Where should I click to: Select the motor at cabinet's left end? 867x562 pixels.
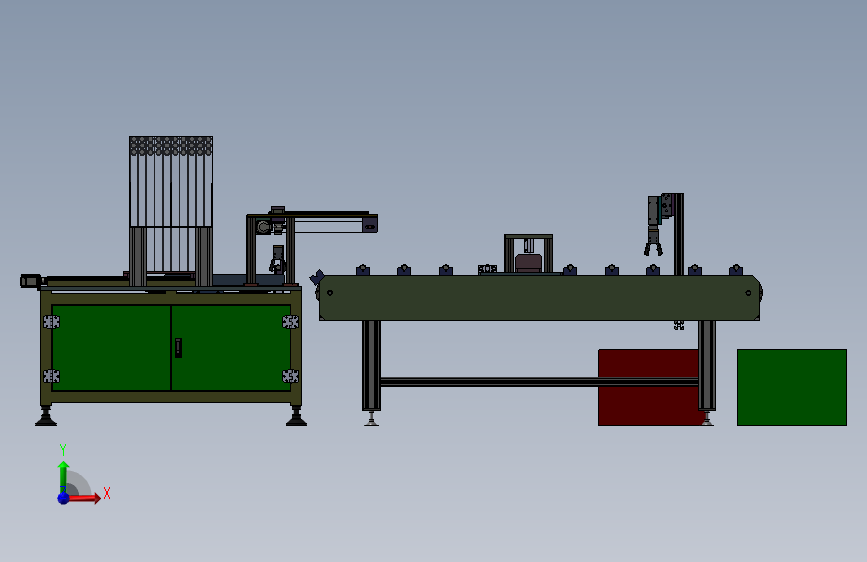click(x=31, y=281)
